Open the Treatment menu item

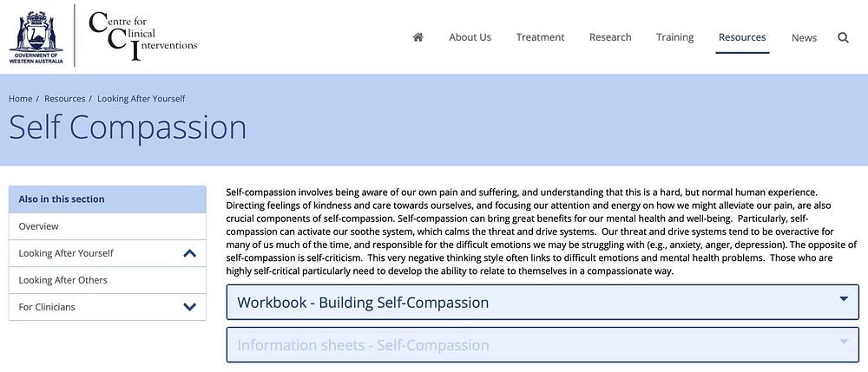540,37
